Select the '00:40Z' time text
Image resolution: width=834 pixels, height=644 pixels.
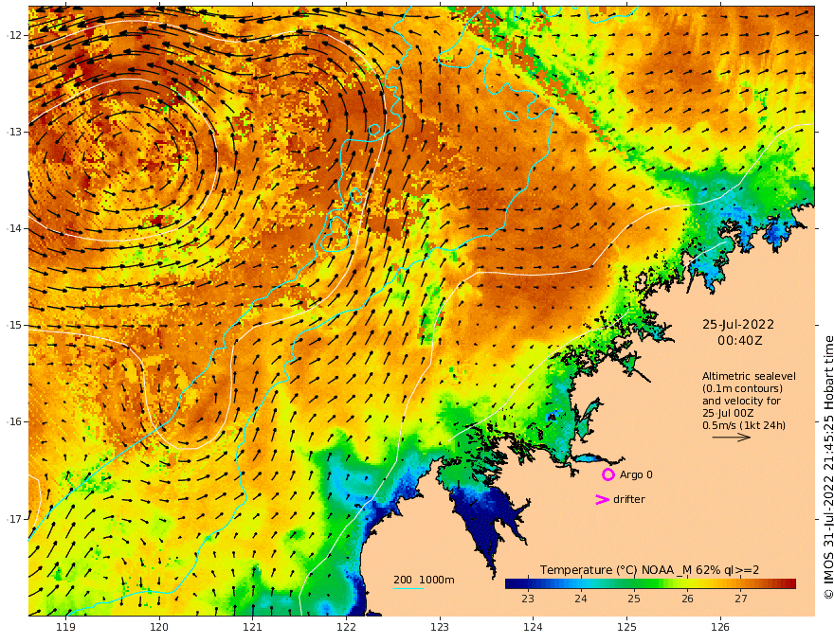(740, 341)
